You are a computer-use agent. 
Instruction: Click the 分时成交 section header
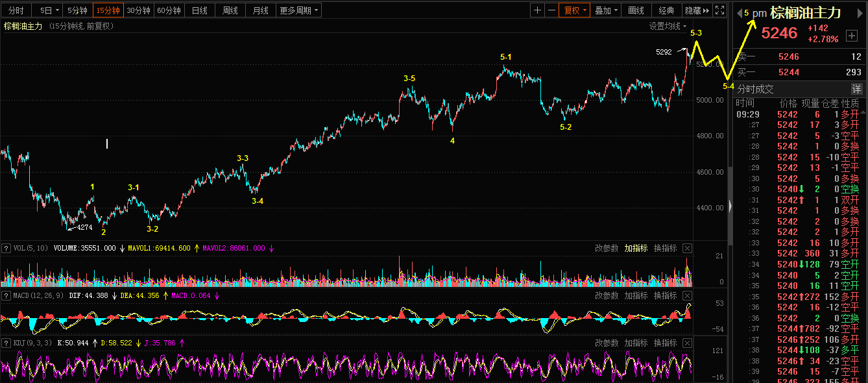pos(756,90)
